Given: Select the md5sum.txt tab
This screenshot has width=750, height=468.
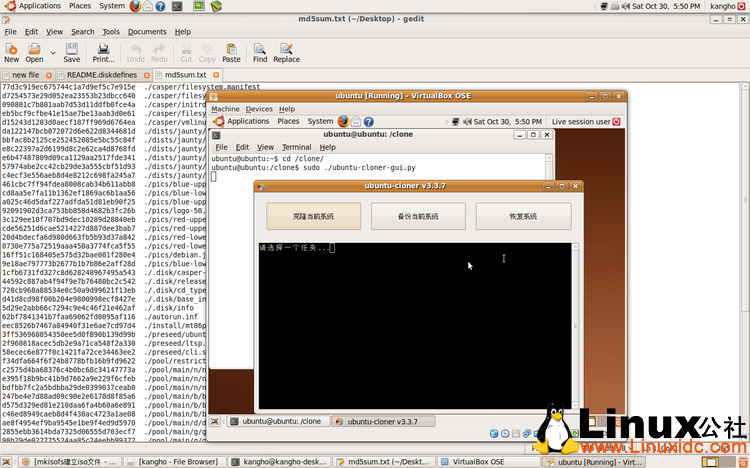Looking at the screenshot, I should point(186,75).
